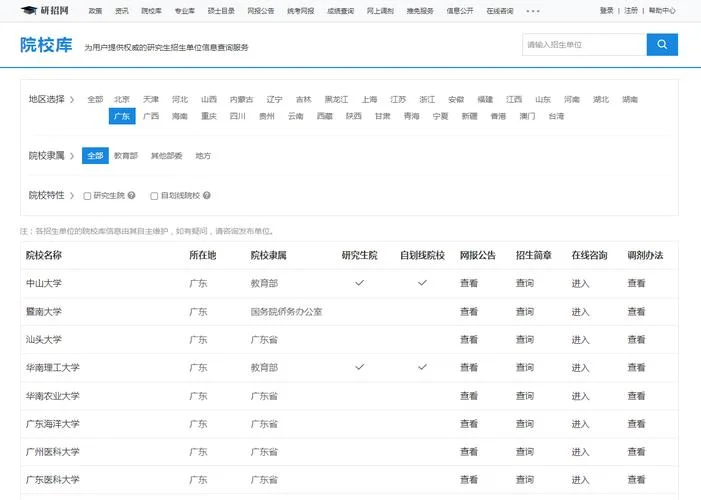This screenshot has height=500, width=701.
Task: Click 查看 under 调剂办法 for 广东医科大学
Action: 637,480
